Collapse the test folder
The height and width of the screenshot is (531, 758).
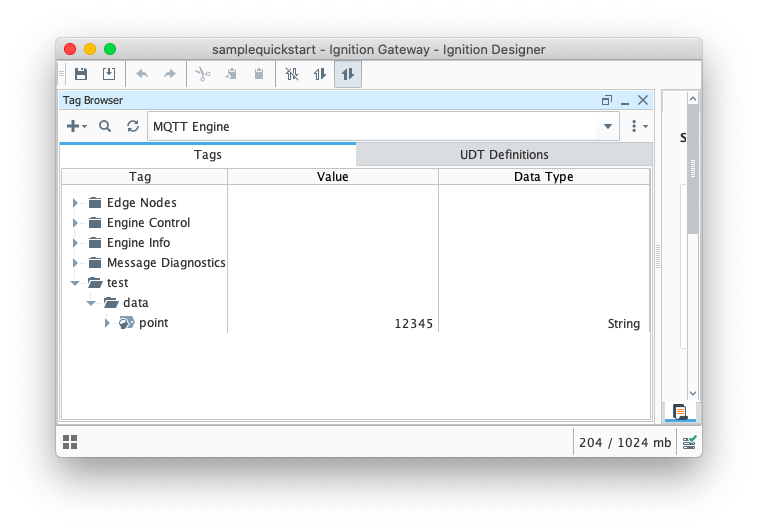75,283
